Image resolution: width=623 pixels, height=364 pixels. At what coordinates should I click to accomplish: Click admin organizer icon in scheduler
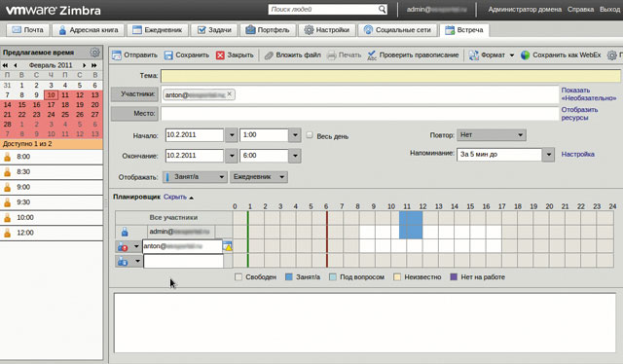tap(125, 232)
